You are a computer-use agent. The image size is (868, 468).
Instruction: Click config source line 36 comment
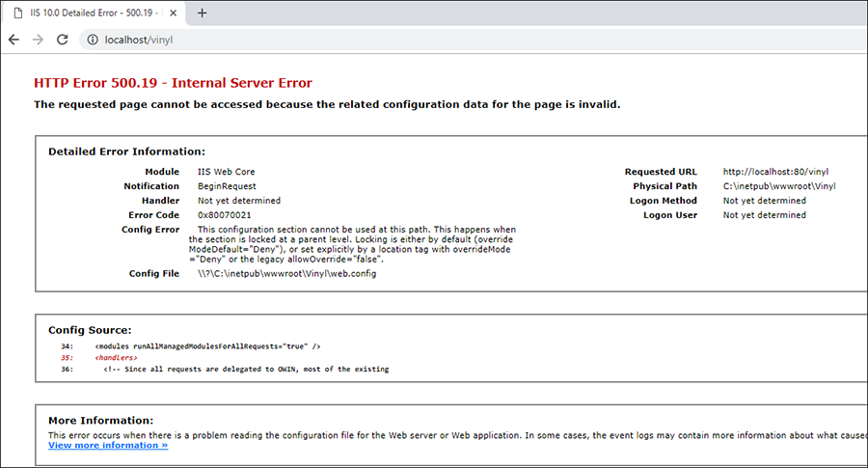(246, 369)
